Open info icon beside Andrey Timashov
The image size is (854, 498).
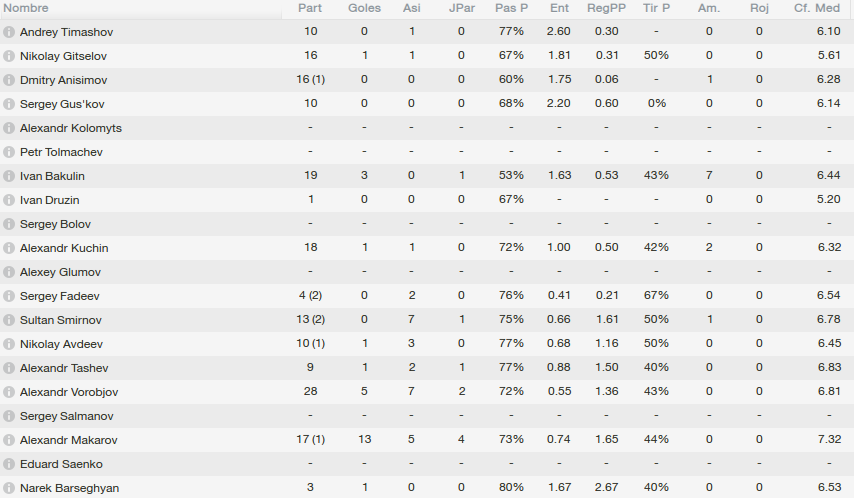tap(9, 32)
